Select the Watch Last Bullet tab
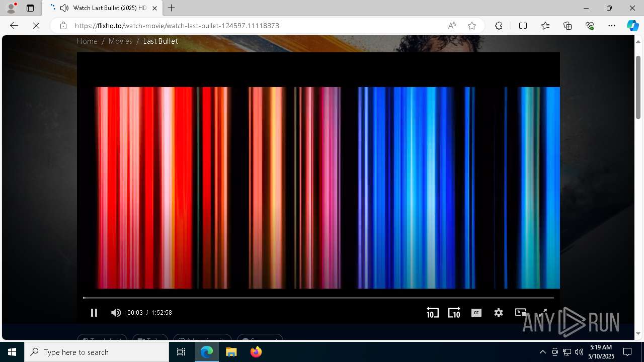 102,8
